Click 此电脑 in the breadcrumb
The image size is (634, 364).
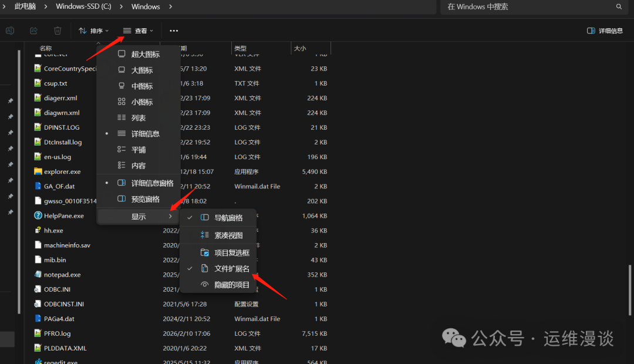[x=25, y=6]
